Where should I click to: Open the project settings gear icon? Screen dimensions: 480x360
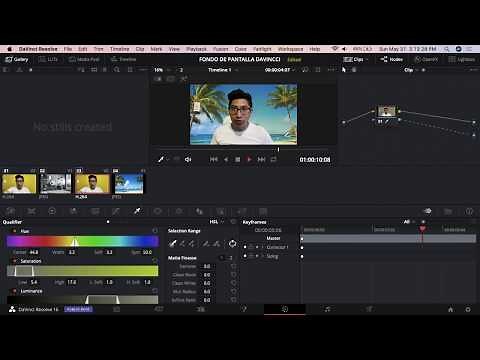[468, 309]
